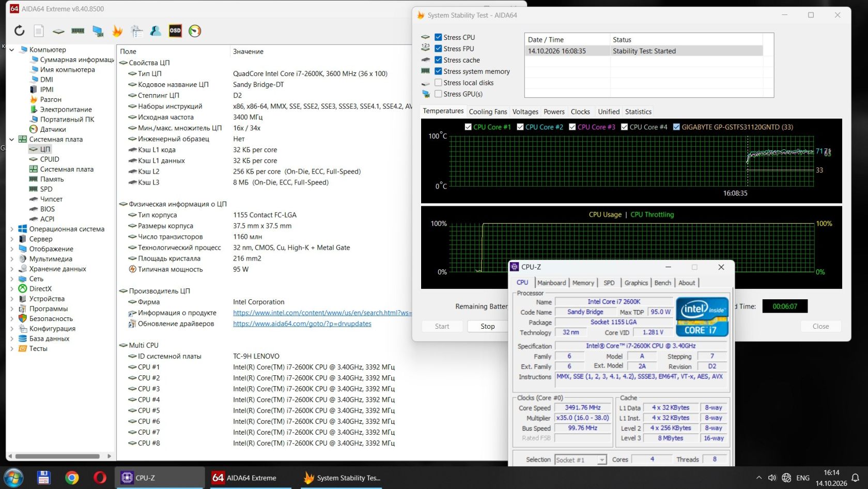
Task: Click the monitor and network card toolbar icon
Action: click(x=98, y=32)
